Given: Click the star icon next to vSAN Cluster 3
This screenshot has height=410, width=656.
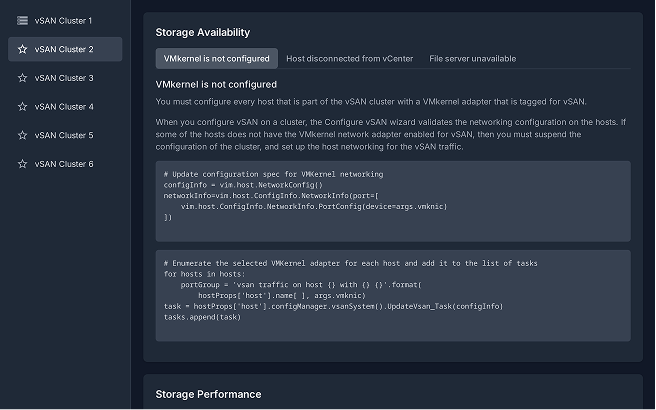Looking at the screenshot, I should [x=22, y=78].
